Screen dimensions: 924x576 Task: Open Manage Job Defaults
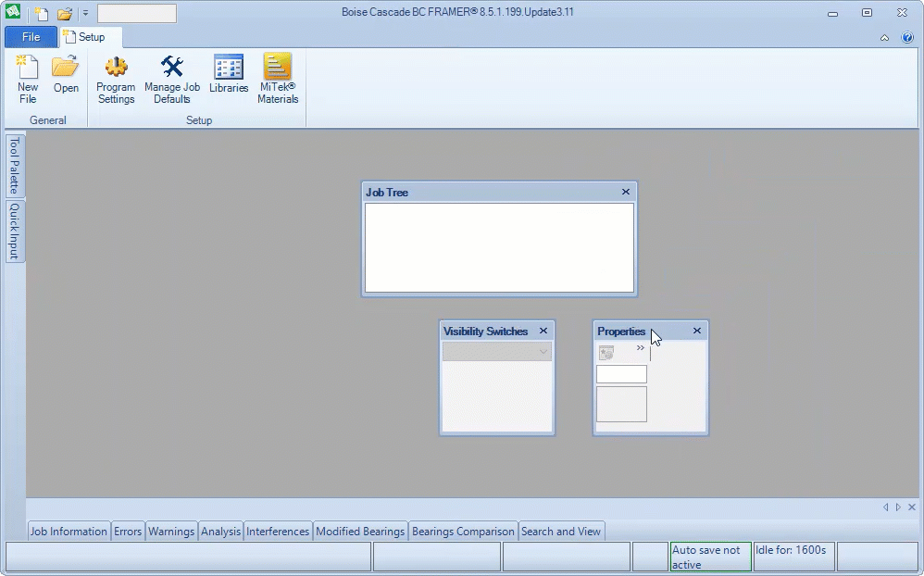(172, 80)
